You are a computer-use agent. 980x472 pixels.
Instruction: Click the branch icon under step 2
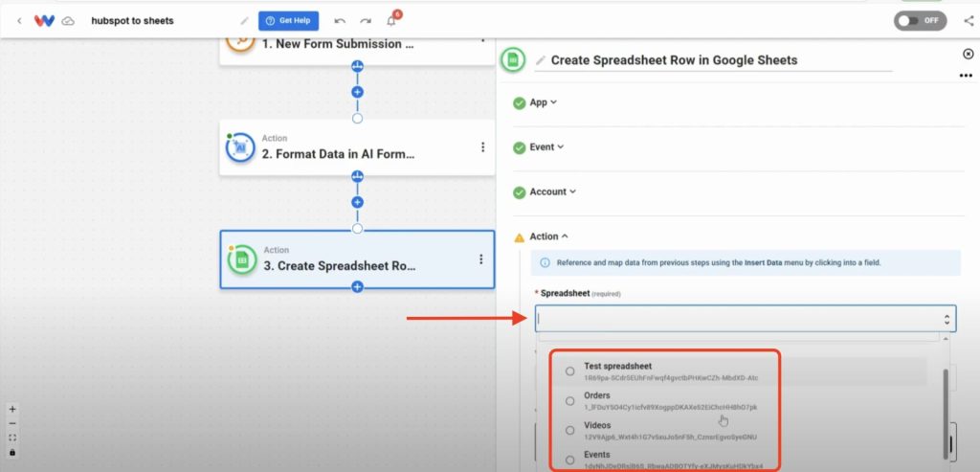click(357, 176)
